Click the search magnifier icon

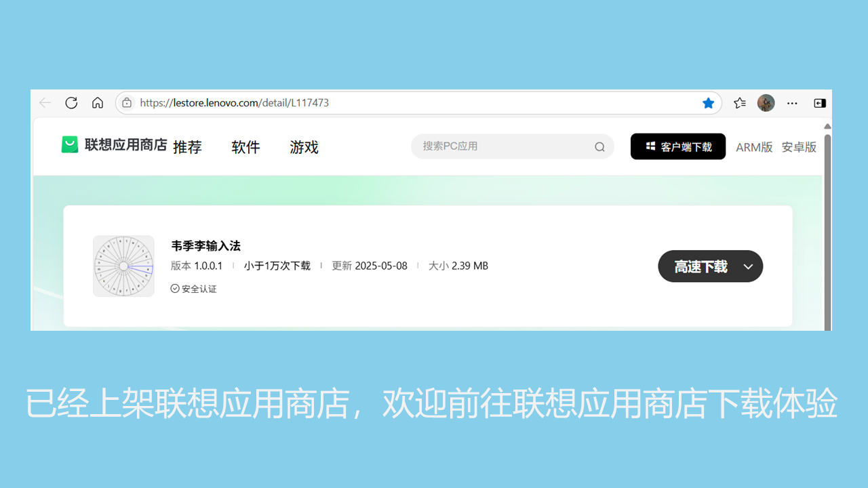tap(599, 146)
